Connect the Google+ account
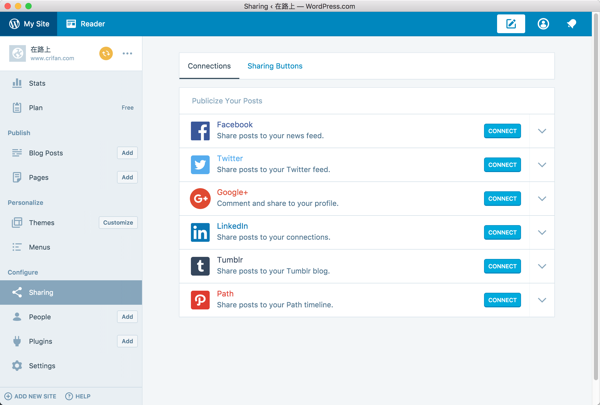 502,198
